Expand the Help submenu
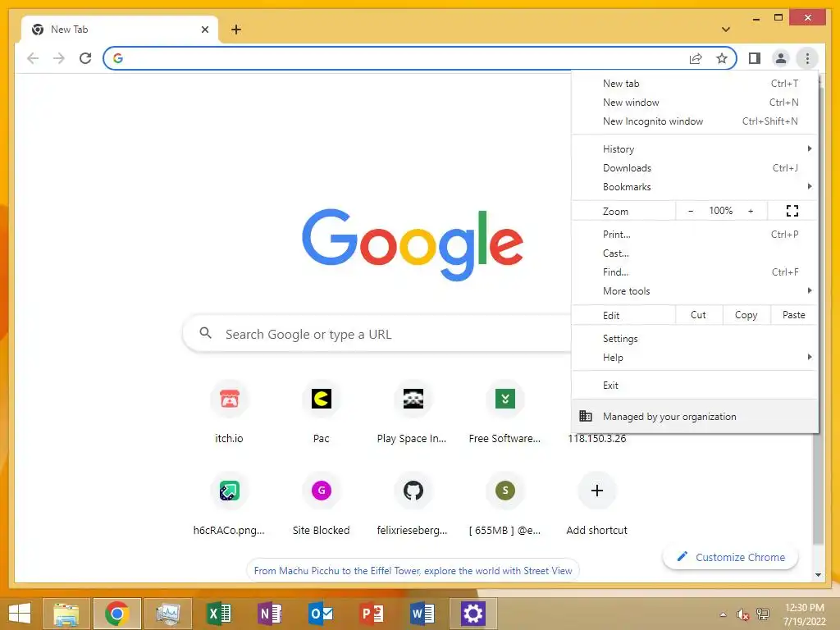 click(x=695, y=358)
